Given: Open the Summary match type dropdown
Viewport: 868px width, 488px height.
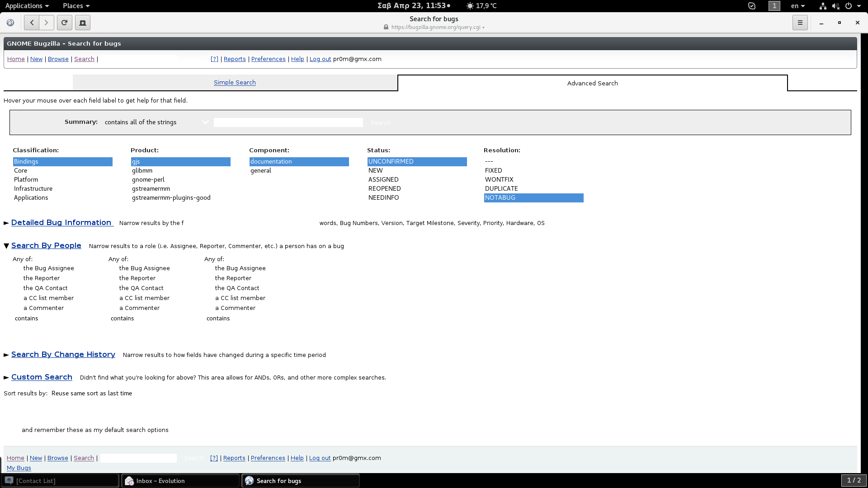Looking at the screenshot, I should 156,122.
